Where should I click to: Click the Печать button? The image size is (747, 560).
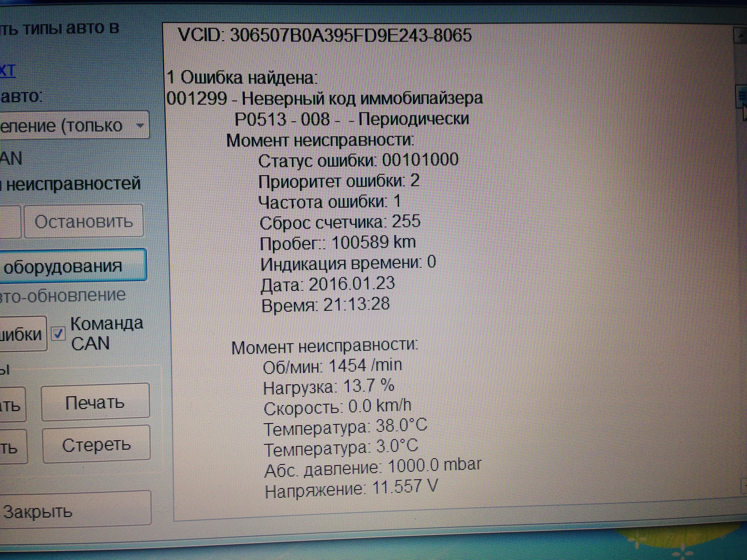coord(95,403)
